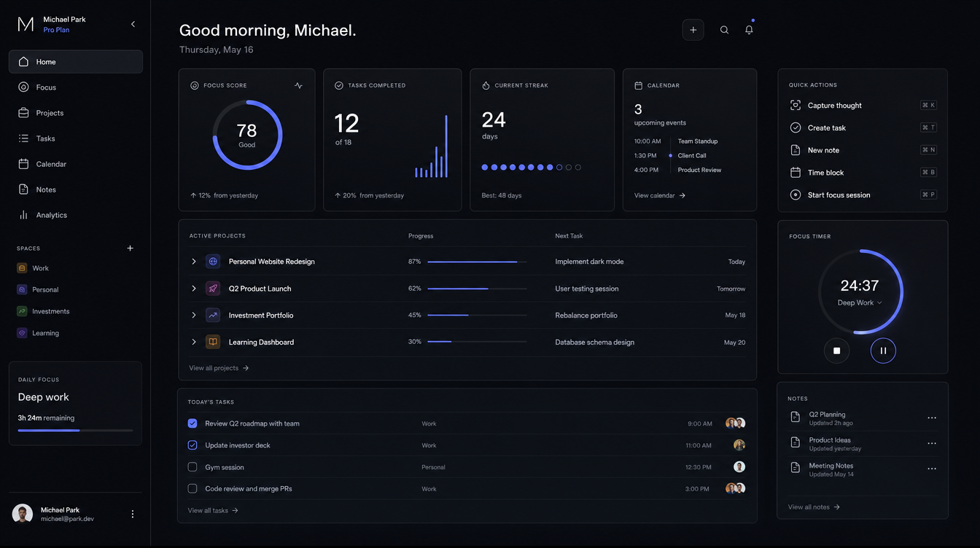The image size is (980, 548).
Task: Open the Deep Work mode dropdown
Action: coord(860,302)
